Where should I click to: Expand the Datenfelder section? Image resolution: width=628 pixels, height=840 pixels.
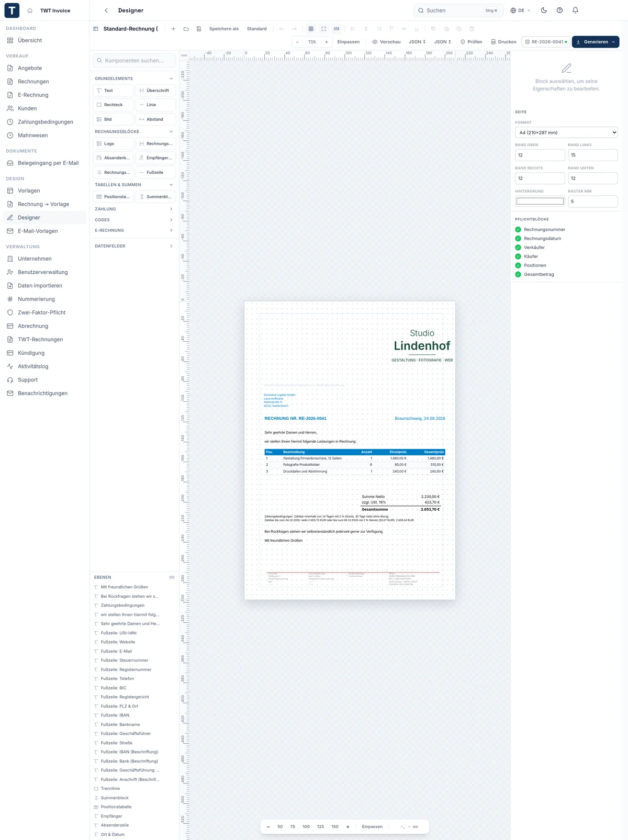pos(134,246)
